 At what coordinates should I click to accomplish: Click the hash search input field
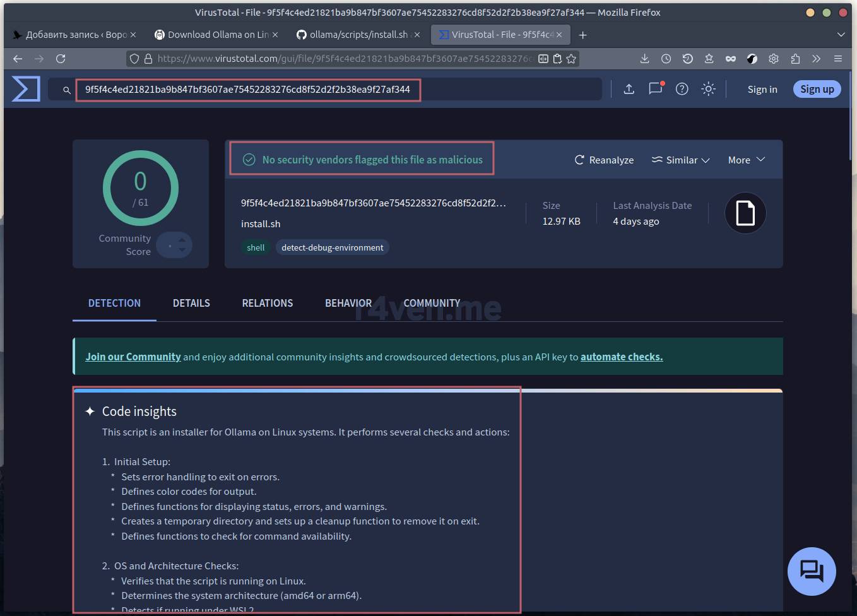tap(247, 90)
